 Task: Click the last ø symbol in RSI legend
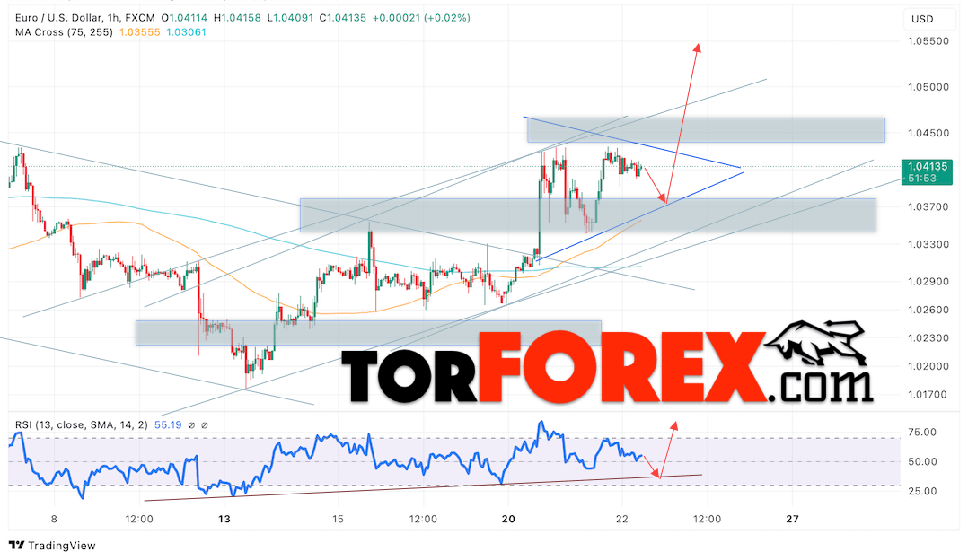click(x=205, y=424)
